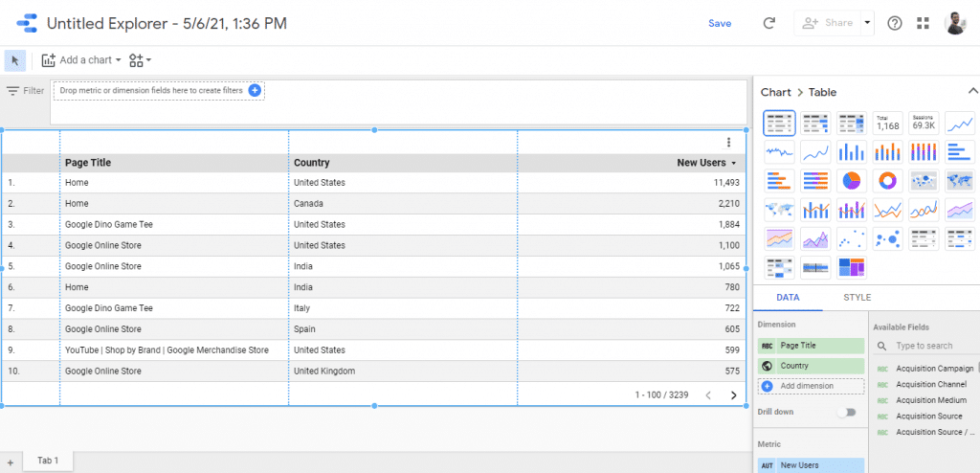
Task: Click the Save button
Action: pos(720,23)
